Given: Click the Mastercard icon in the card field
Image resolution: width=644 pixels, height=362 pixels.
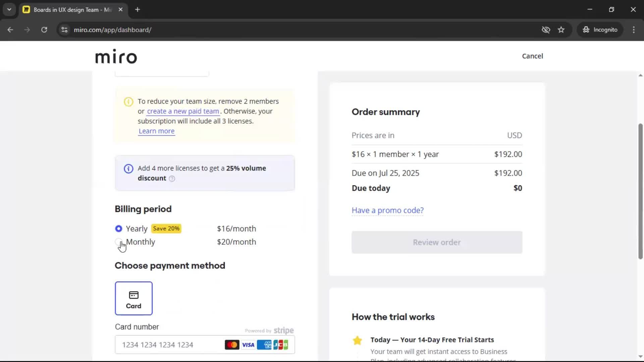Looking at the screenshot, I should coord(232,344).
